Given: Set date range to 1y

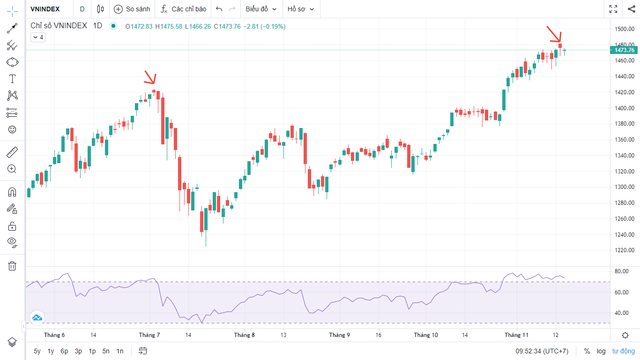Looking at the screenshot, I should tap(51, 351).
